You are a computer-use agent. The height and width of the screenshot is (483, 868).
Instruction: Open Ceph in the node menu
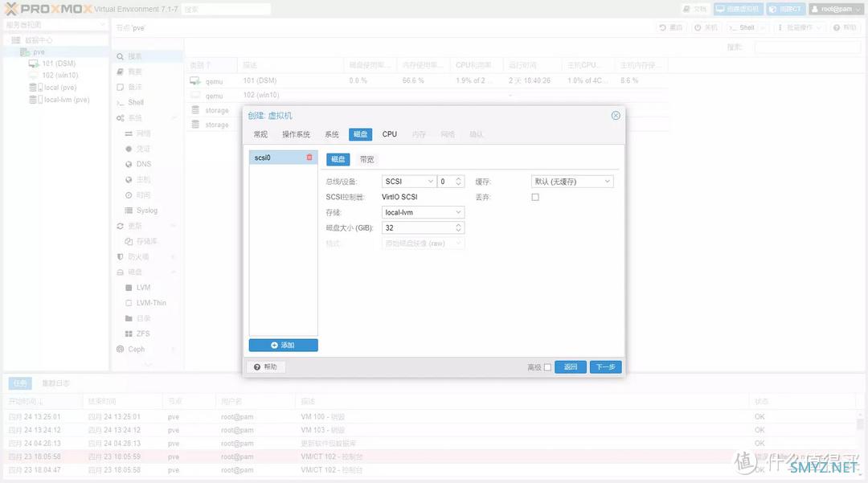pyautogui.click(x=136, y=349)
